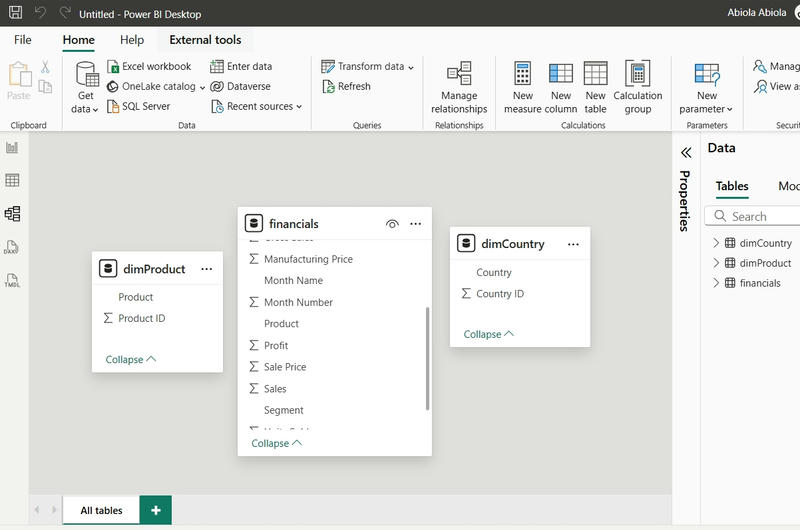Select the Tables tab in Data pane
This screenshot has width=800, height=530.
[732, 186]
